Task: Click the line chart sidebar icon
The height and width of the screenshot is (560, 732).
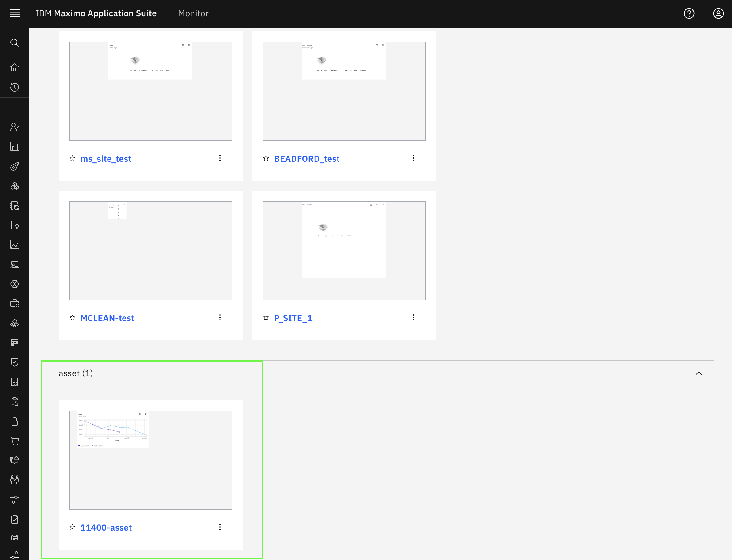Action: [x=15, y=245]
